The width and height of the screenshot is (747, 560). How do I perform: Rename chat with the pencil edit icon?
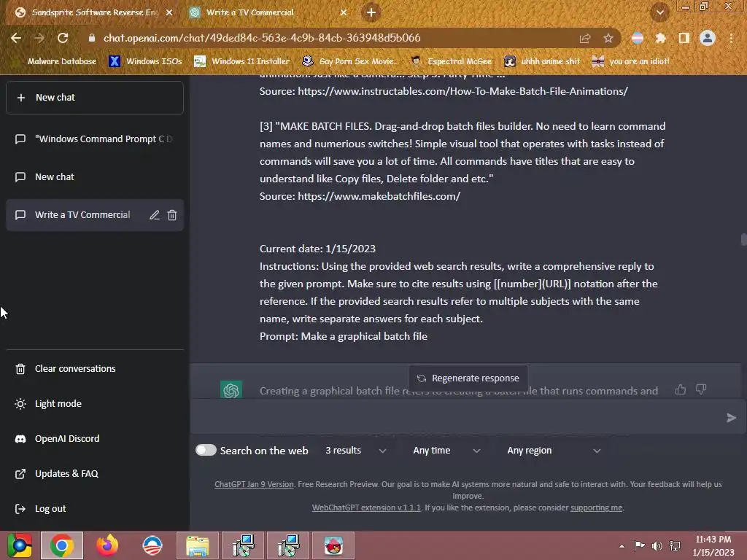(154, 215)
